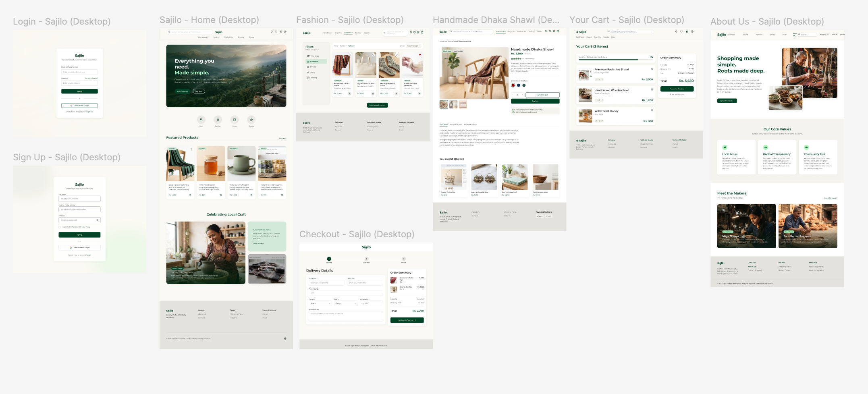
Task: Click delivery truck icon on free delivery bar
Action: coord(652,57)
